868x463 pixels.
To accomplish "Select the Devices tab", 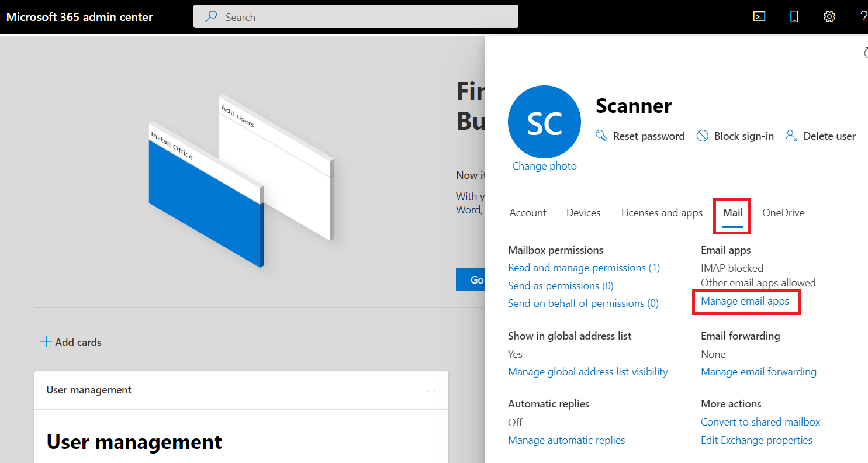I will [x=583, y=213].
